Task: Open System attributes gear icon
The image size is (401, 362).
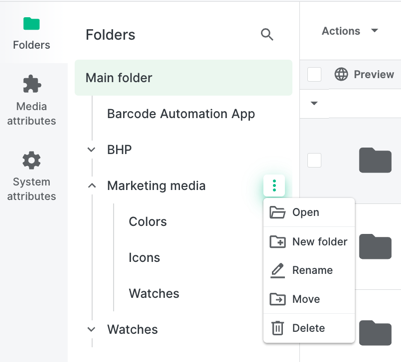Action: pos(32,160)
